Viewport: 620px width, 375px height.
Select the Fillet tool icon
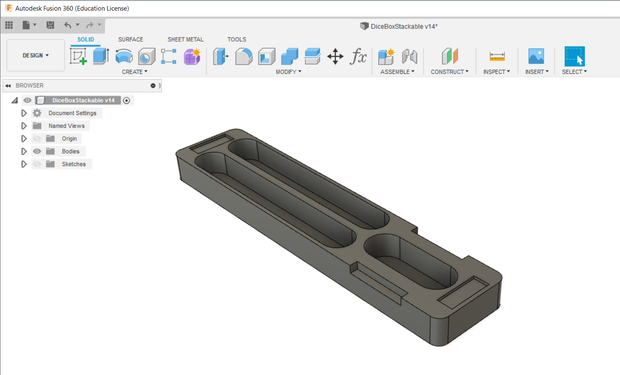[244, 56]
